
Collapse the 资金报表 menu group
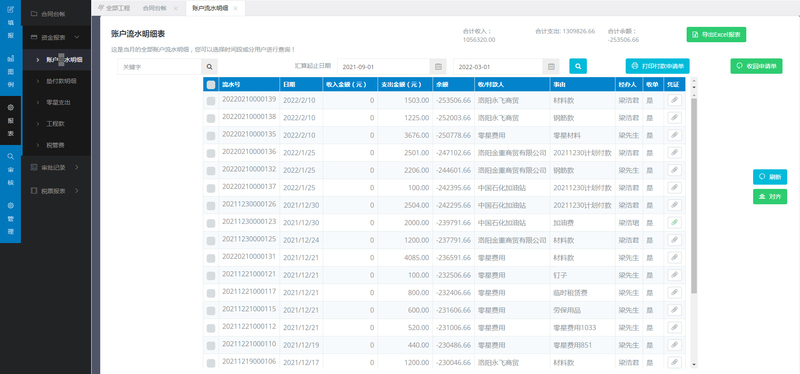pos(56,37)
